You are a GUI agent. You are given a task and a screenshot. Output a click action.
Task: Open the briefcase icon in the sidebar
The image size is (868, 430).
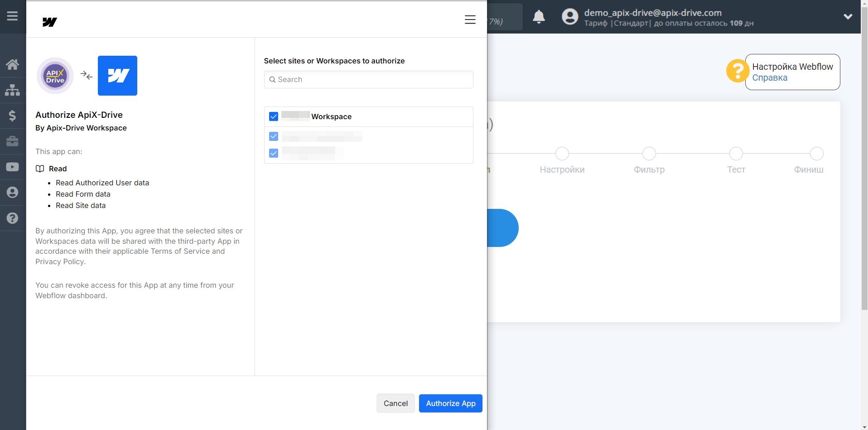[12, 141]
